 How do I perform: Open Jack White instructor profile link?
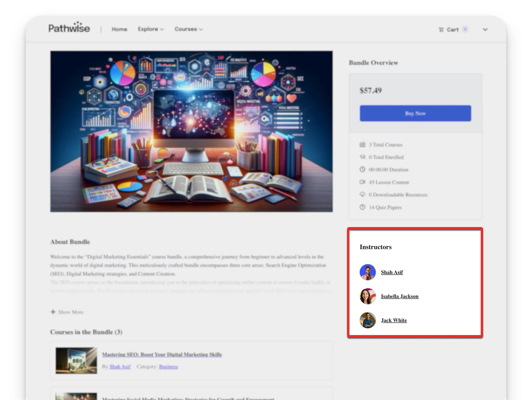pos(394,320)
